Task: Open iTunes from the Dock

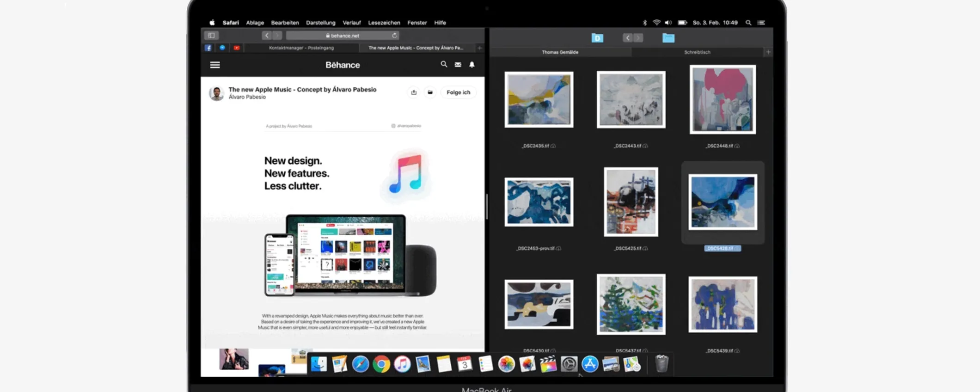Action: click(402, 364)
